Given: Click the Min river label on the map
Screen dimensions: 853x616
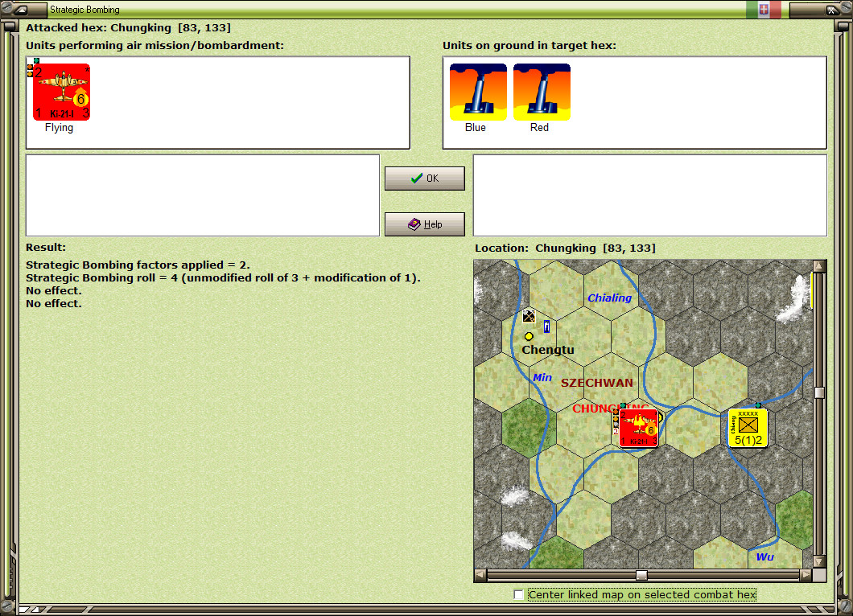Looking at the screenshot, I should coord(542,377).
